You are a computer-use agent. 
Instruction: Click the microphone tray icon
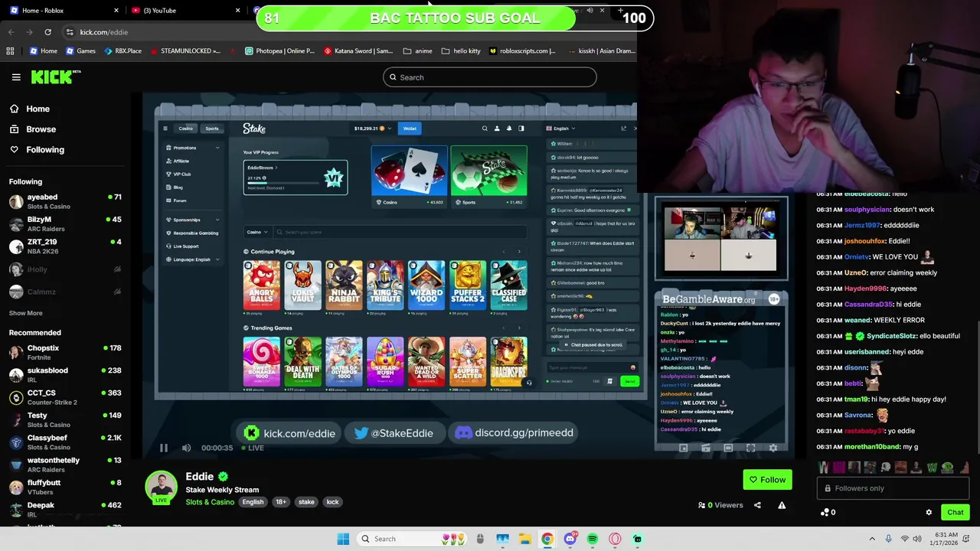889,539
